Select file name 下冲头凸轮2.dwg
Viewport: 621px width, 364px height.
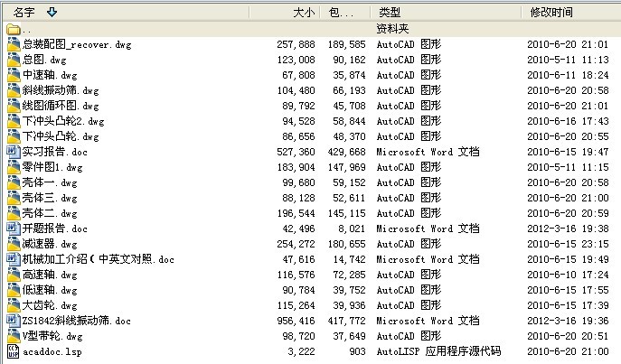63,121
